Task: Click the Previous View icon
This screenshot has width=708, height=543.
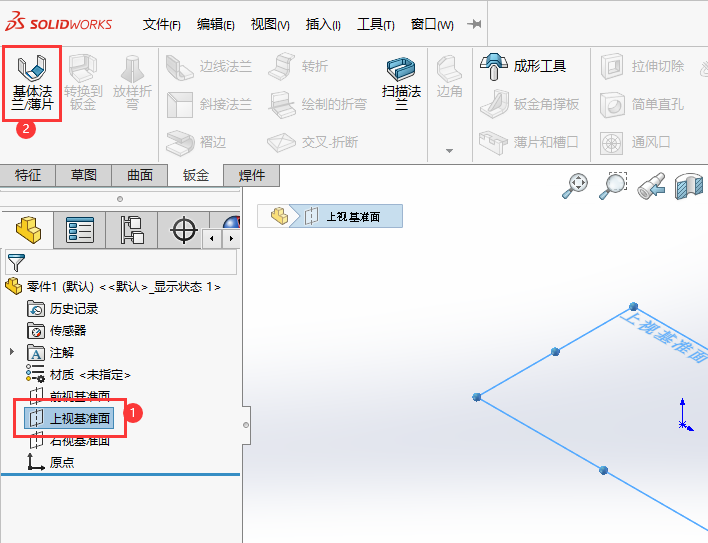Action: [x=651, y=186]
